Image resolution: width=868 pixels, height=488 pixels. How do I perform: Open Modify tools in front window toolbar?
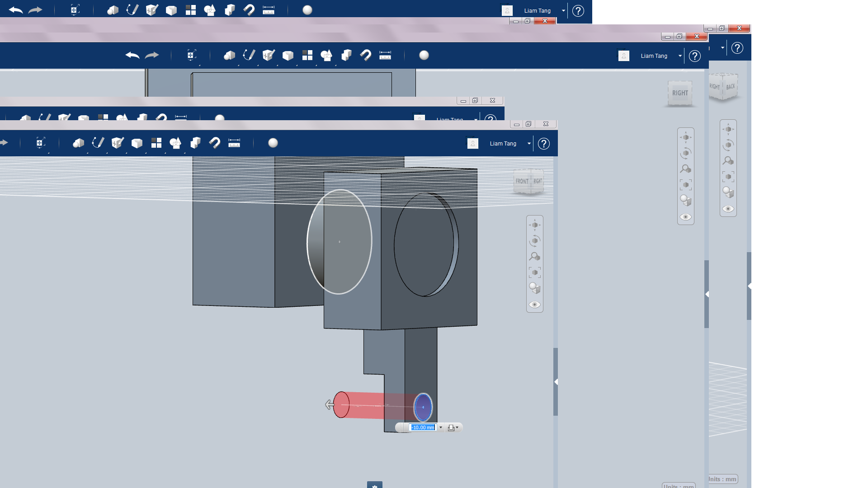(137, 143)
